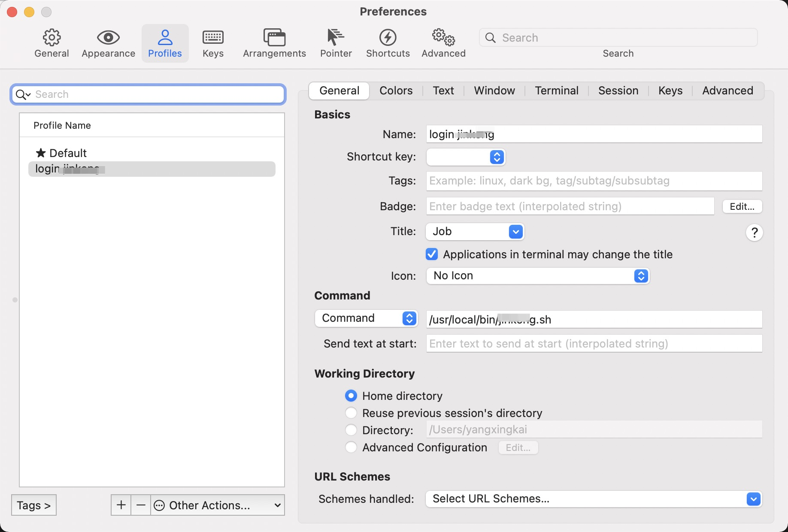788x532 pixels.
Task: Select the Default profile in the list
Action: [68, 153]
